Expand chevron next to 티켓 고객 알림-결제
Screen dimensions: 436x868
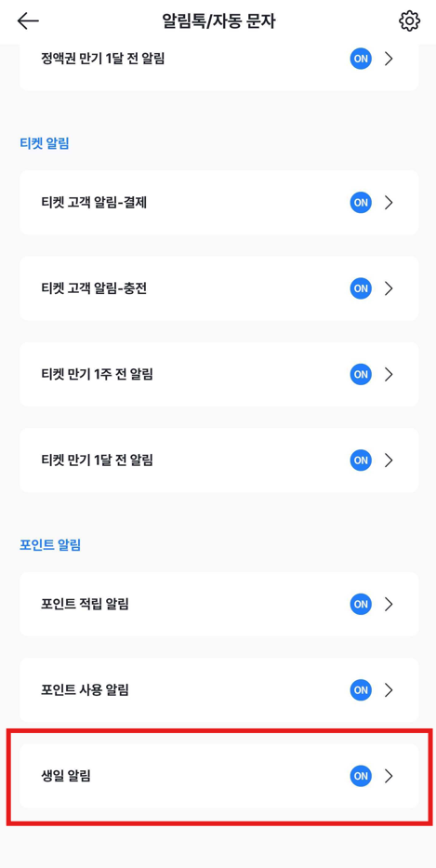tap(389, 203)
